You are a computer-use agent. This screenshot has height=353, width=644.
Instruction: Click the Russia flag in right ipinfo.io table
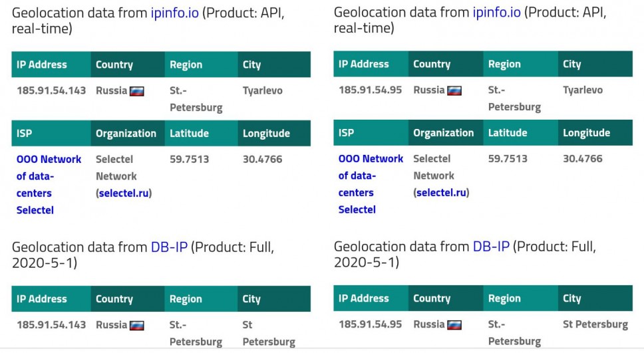[454, 90]
